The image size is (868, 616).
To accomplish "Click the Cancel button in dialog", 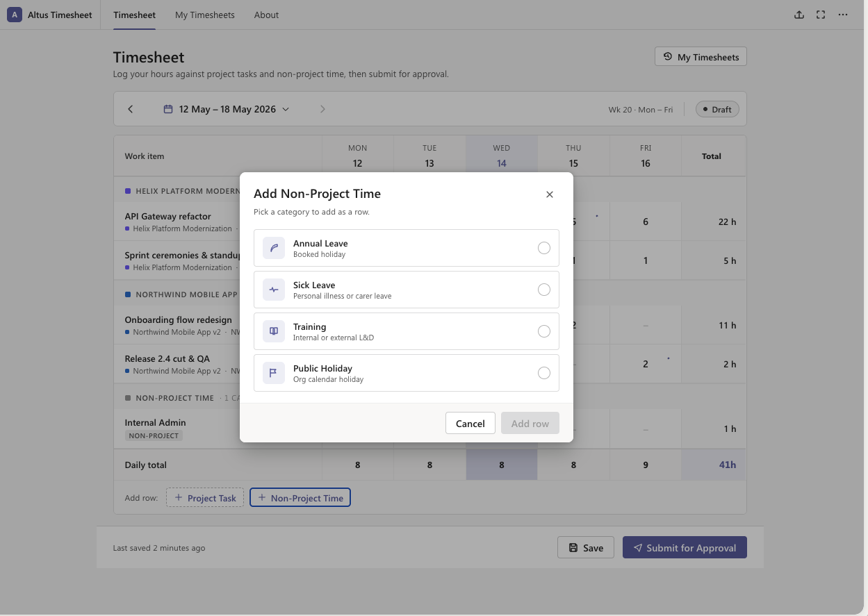I will coord(470,423).
